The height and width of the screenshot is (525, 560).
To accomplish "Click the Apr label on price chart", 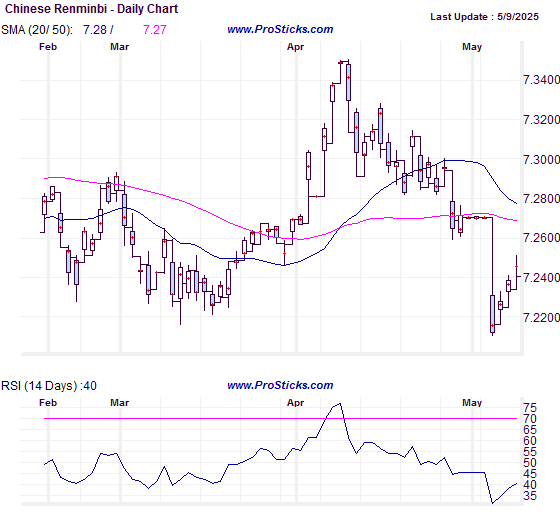I will [x=295, y=47].
